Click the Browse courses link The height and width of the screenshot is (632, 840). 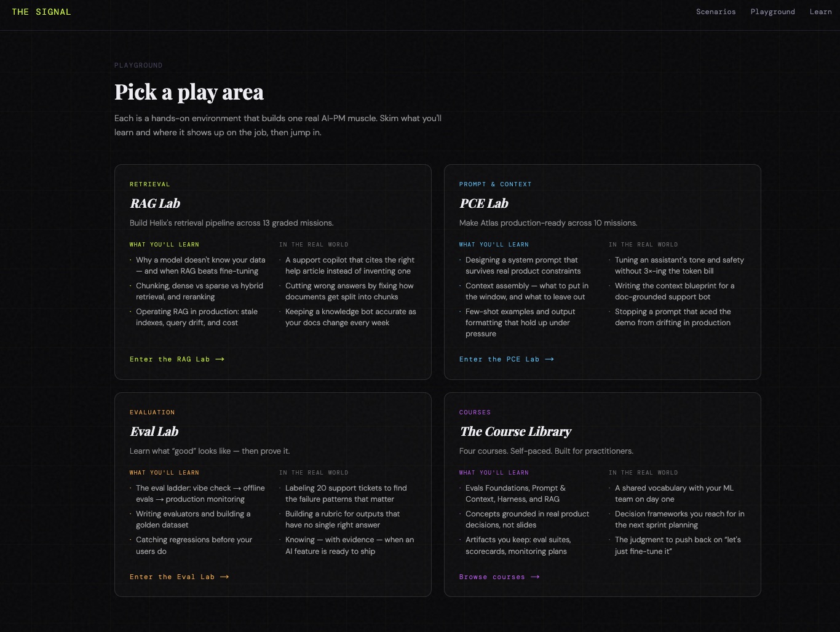499,577
